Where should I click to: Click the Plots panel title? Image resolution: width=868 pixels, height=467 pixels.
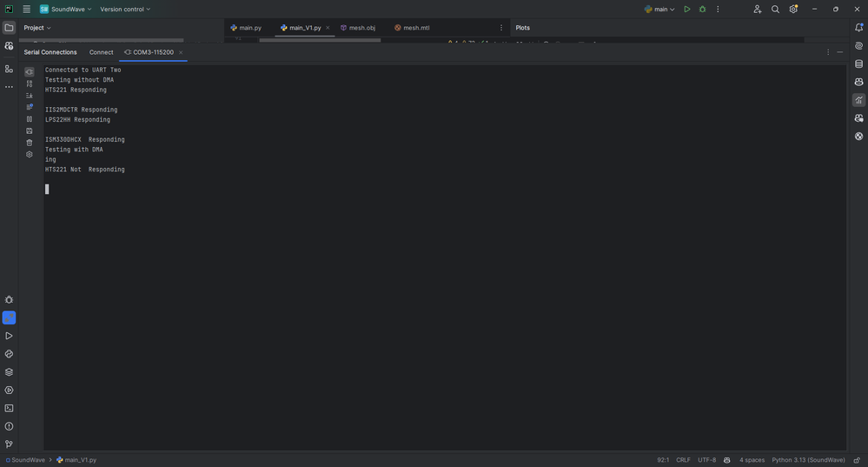pyautogui.click(x=522, y=28)
